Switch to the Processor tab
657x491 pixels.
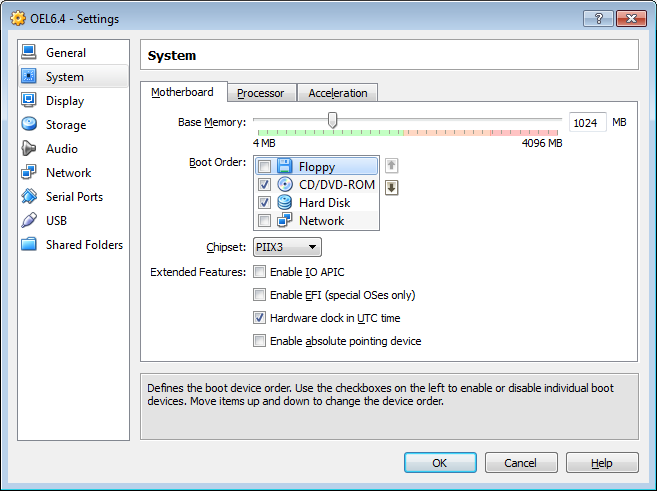pyautogui.click(x=261, y=93)
